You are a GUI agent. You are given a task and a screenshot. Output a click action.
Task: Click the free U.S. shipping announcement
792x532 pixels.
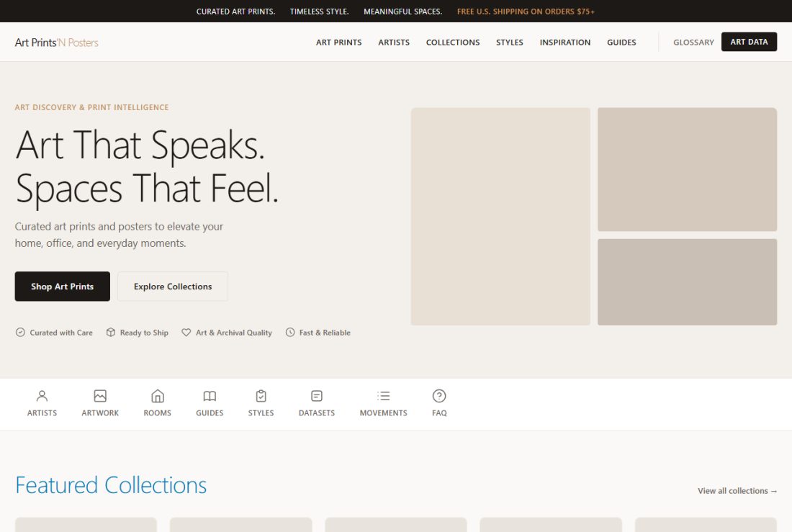tap(526, 11)
